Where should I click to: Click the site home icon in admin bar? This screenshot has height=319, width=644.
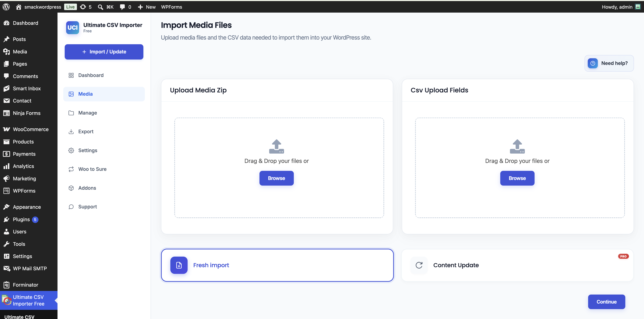[19, 7]
